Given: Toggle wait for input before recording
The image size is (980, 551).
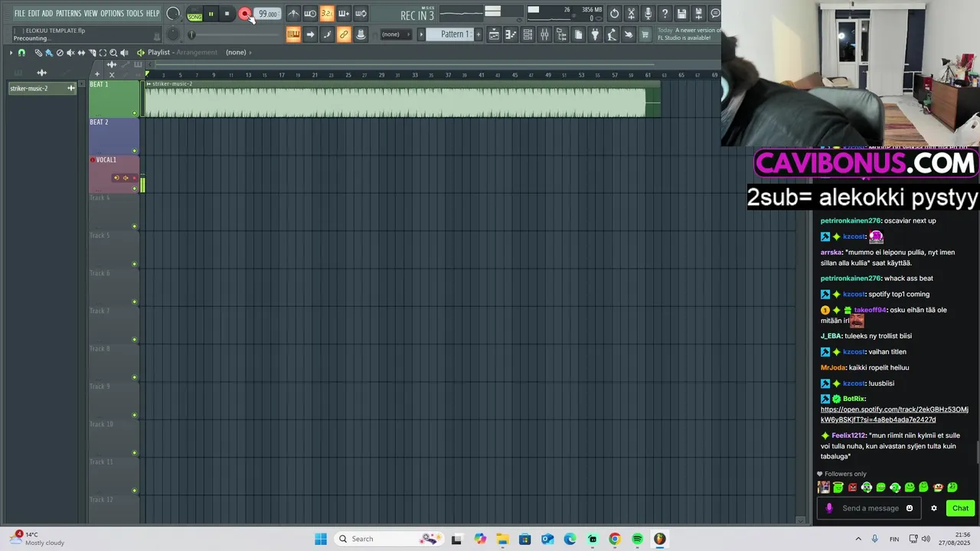Looking at the screenshot, I should click(x=310, y=14).
